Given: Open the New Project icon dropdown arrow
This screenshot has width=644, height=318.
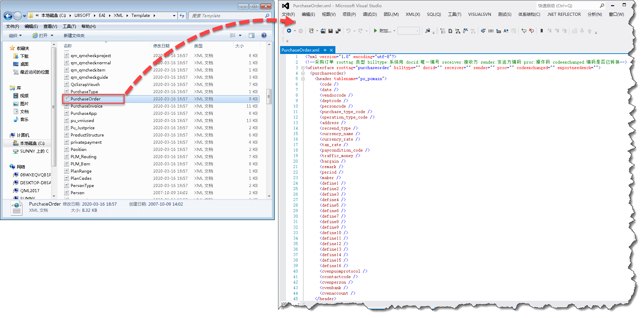Looking at the screenshot, I should coord(317,31).
